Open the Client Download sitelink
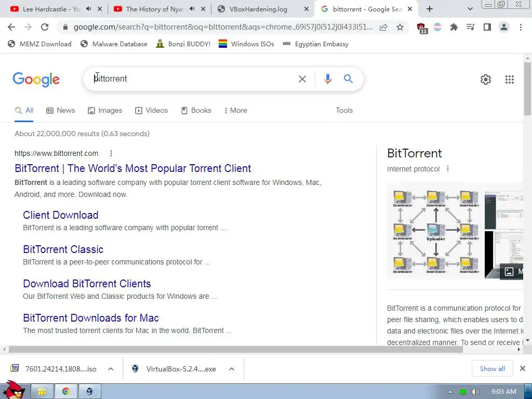This screenshot has height=399, width=532. pyautogui.click(x=61, y=215)
